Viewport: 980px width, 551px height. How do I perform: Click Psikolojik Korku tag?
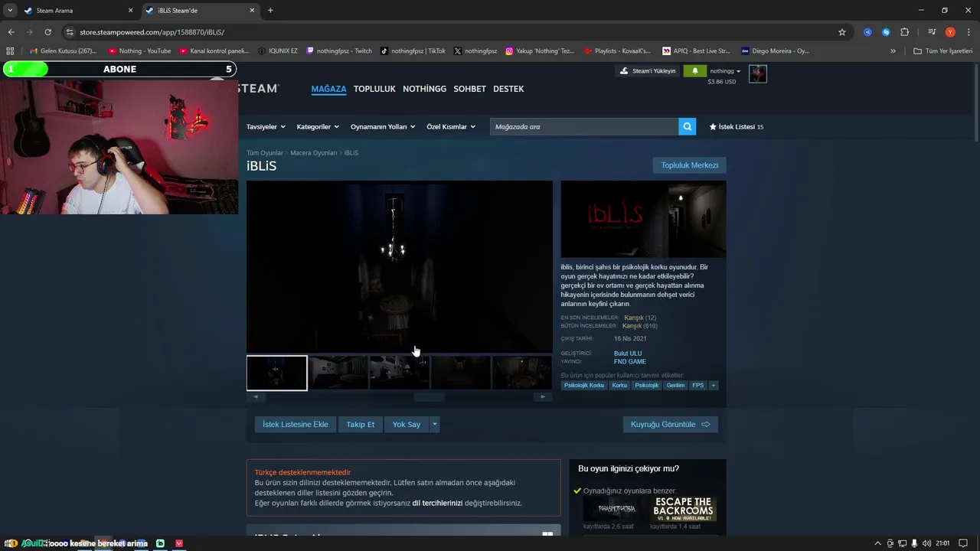(x=584, y=386)
